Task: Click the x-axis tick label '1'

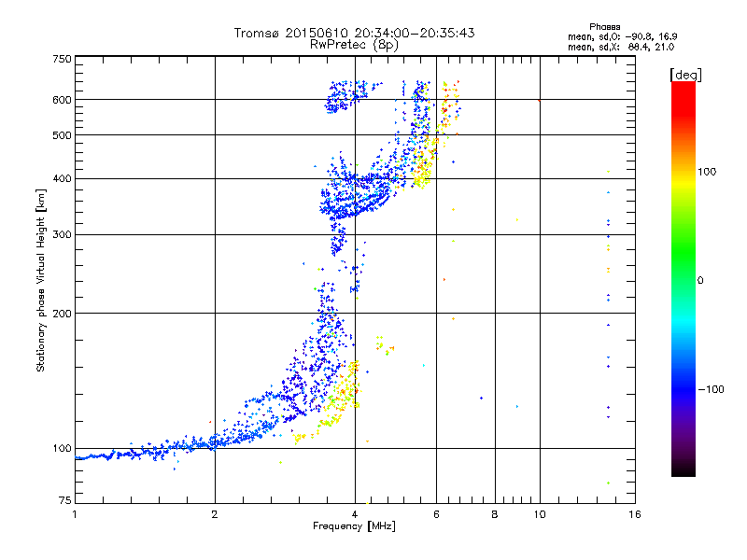Action: click(x=75, y=514)
